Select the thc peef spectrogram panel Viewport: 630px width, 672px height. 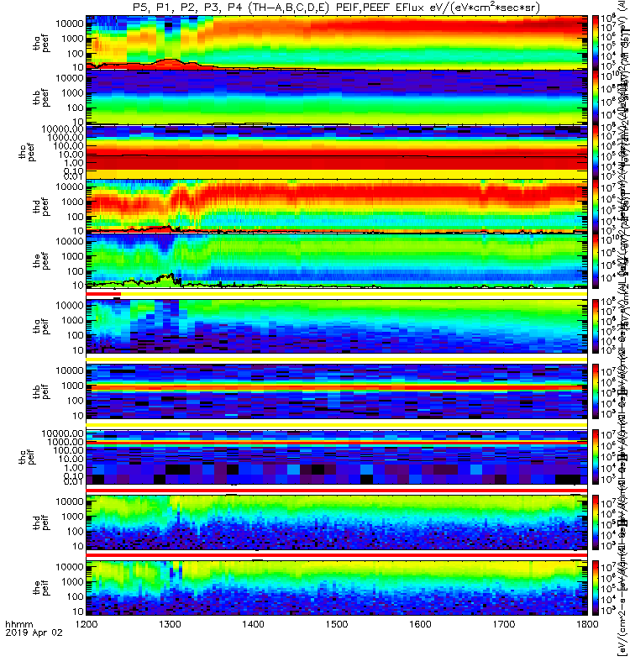click(x=337, y=152)
